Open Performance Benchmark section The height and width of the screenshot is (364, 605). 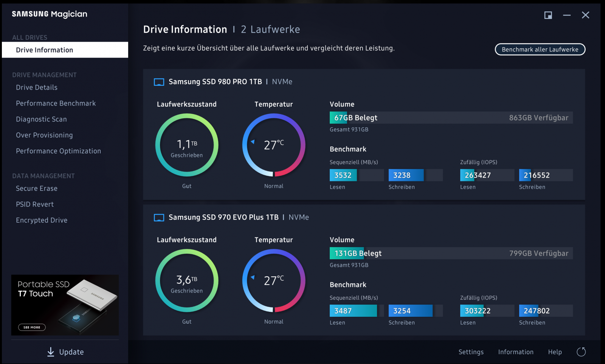click(x=56, y=103)
